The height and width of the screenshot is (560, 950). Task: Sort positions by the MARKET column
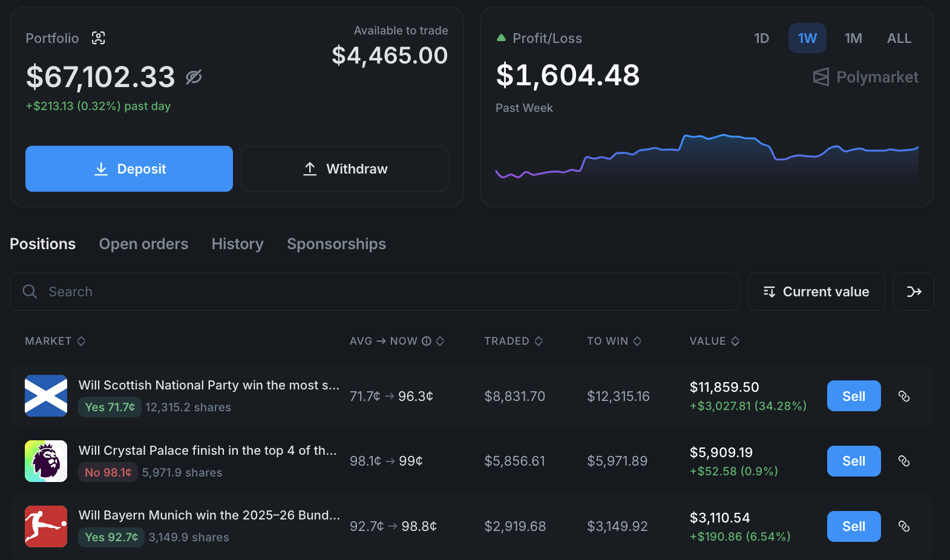click(55, 341)
